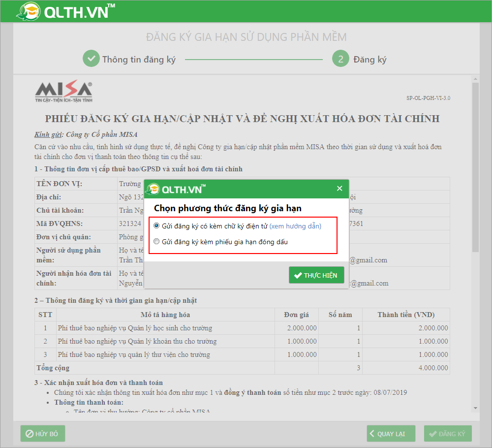The image size is (492, 448).
Task: Click 'Tổng cộng' row label
Action: click(x=53, y=368)
